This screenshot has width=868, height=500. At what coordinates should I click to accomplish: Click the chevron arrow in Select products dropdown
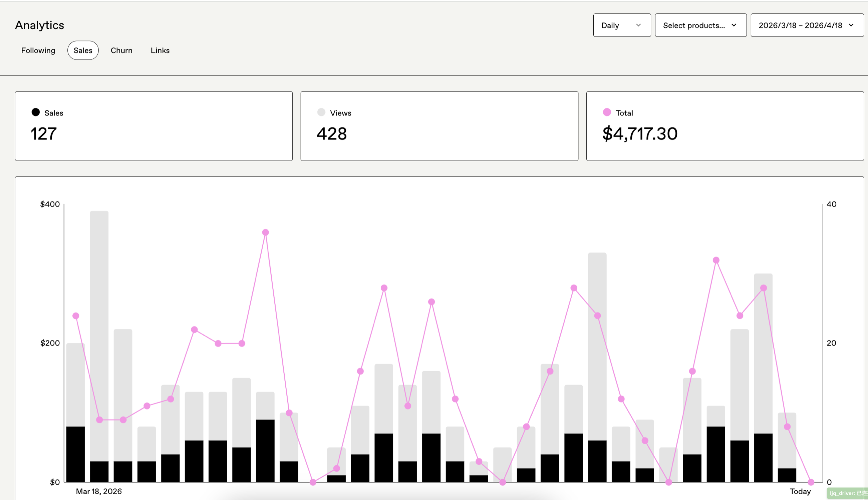click(x=734, y=25)
